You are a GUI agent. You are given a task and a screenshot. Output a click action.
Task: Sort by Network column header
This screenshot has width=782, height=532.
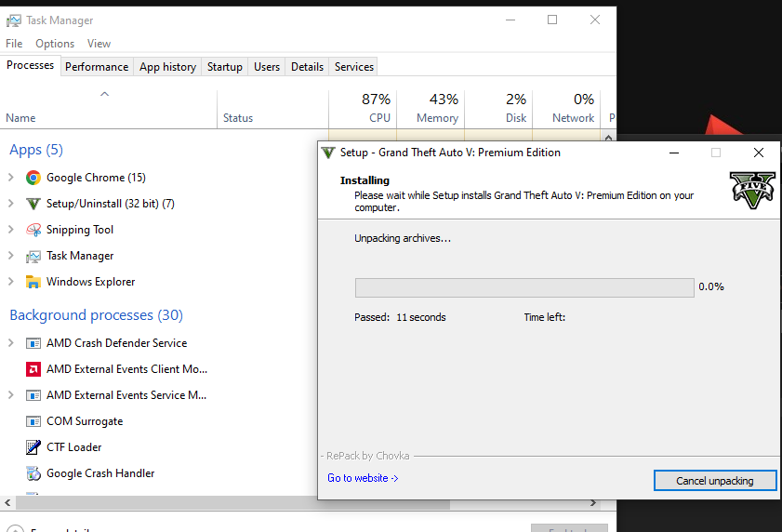tap(566, 109)
